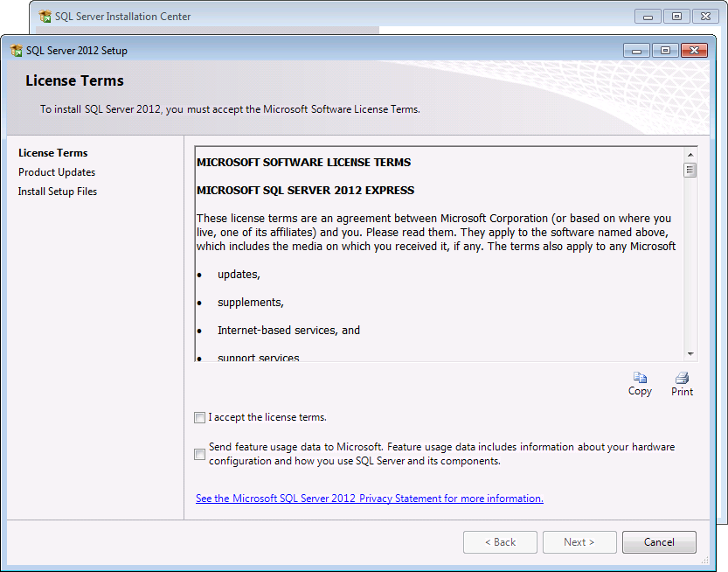Screen dimensions: 728x572
Task: Close the SQL Server Installation Center window
Action: (706, 17)
